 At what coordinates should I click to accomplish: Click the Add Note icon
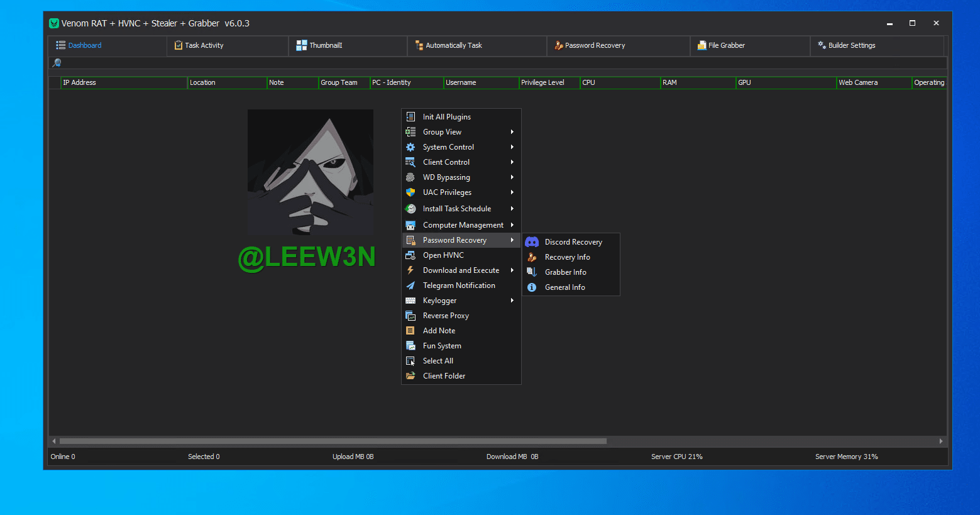[410, 331]
